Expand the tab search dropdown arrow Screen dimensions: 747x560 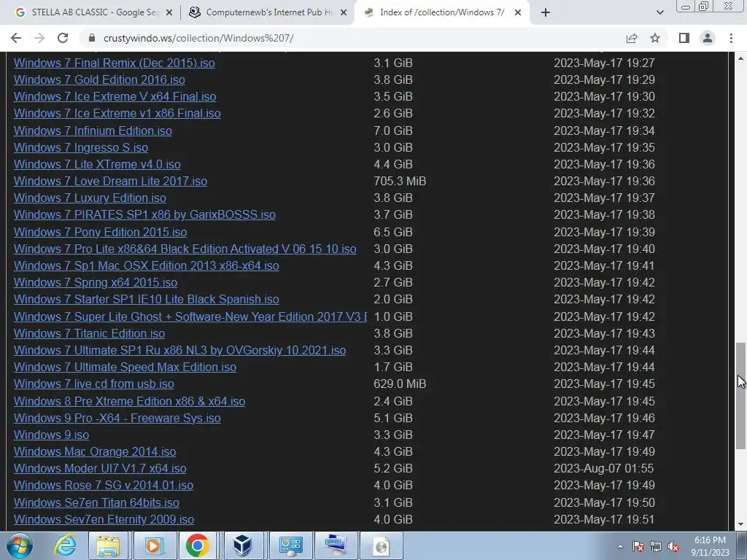click(x=659, y=12)
